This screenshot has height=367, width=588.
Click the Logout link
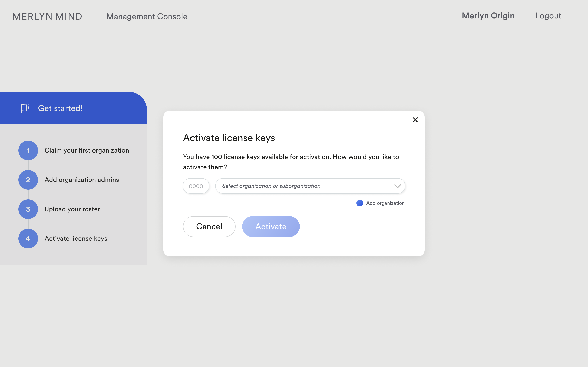(x=548, y=16)
